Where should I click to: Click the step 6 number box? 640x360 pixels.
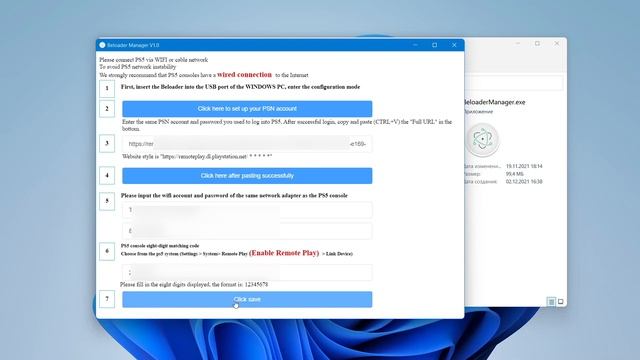coord(107,251)
